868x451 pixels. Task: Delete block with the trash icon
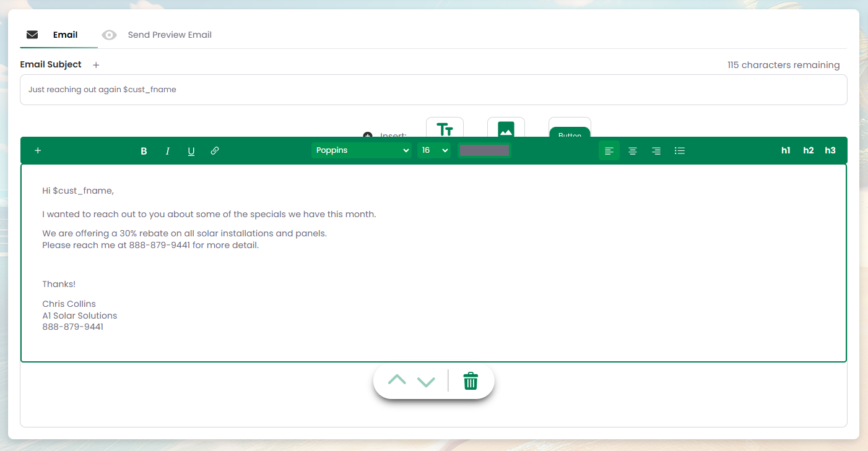(x=471, y=381)
